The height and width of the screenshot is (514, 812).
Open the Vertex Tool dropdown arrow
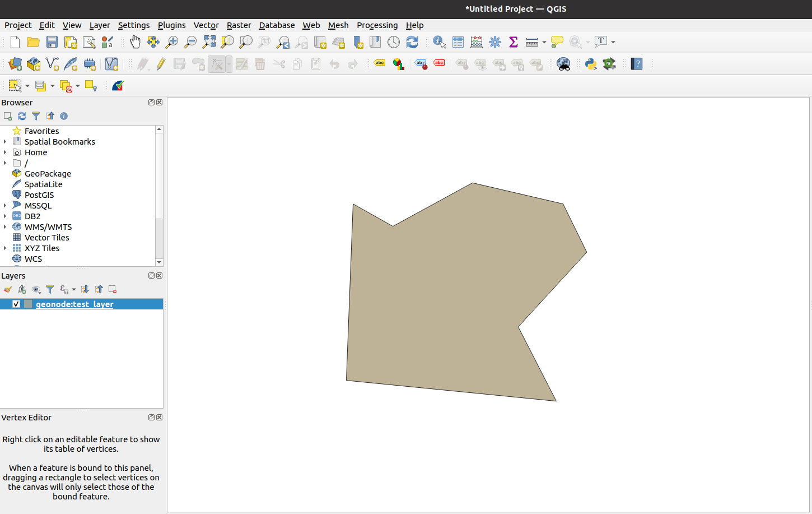pyautogui.click(x=229, y=64)
